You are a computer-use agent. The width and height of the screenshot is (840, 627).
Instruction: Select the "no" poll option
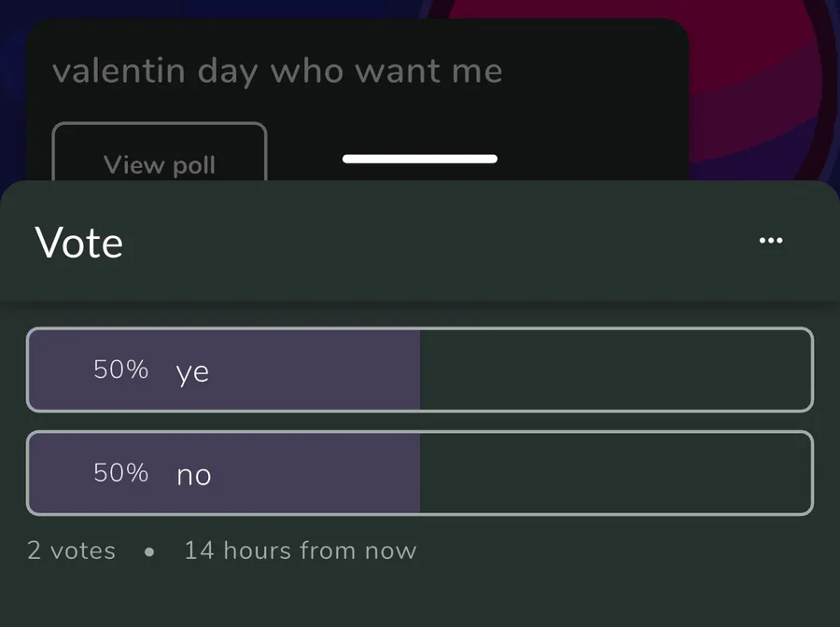(419, 473)
